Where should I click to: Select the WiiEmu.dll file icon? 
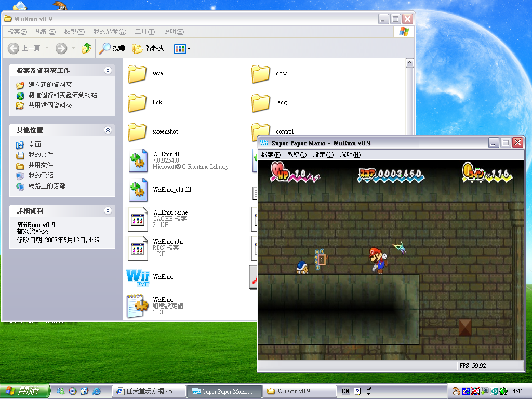point(138,161)
